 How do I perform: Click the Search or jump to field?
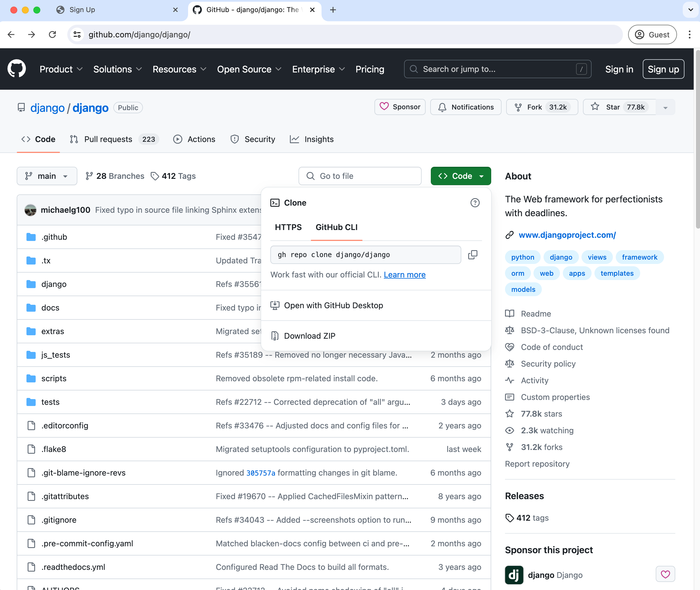[x=498, y=69]
